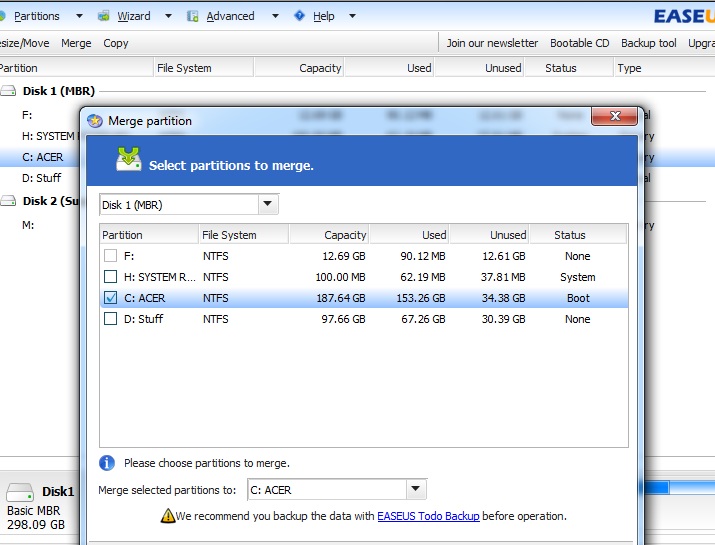Open the Advanced menu
Image resolution: width=715 pixels, height=545 pixels.
pos(230,16)
